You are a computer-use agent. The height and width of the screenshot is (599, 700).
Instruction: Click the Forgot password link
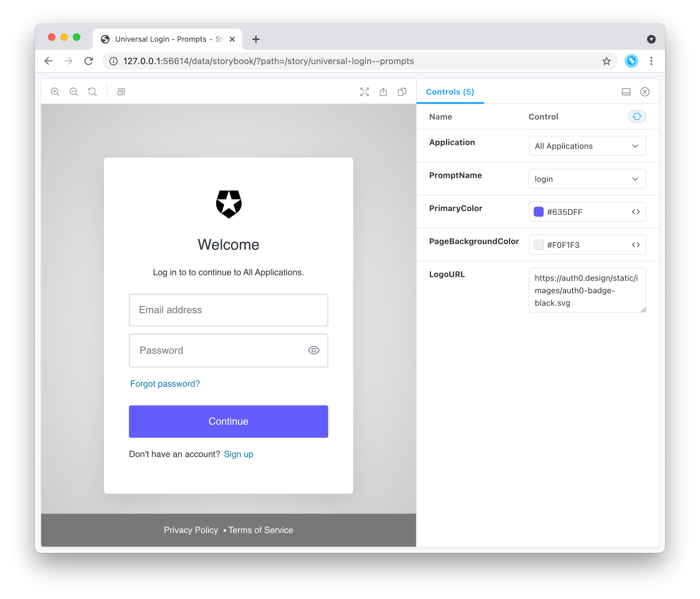[165, 384]
